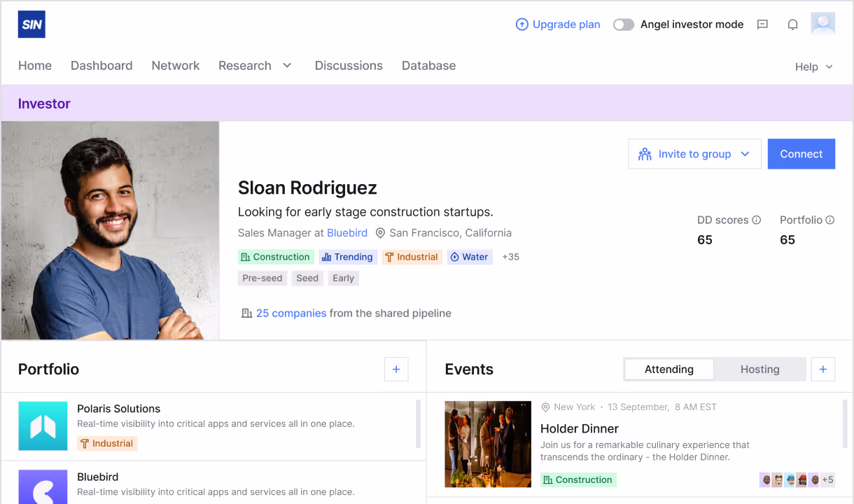Show the +35 more tags
Viewport: 854px width, 504px height.
point(510,257)
